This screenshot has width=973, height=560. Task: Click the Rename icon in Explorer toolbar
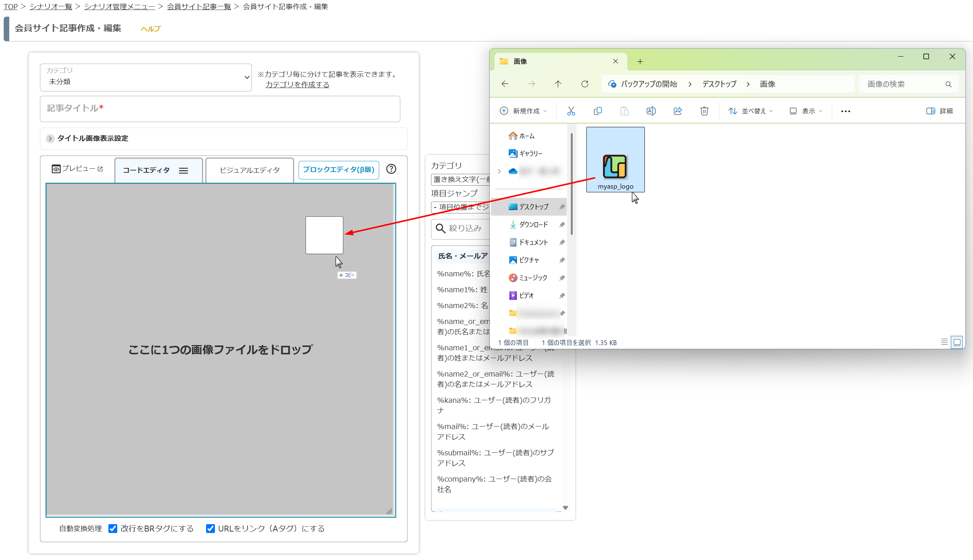click(x=651, y=111)
